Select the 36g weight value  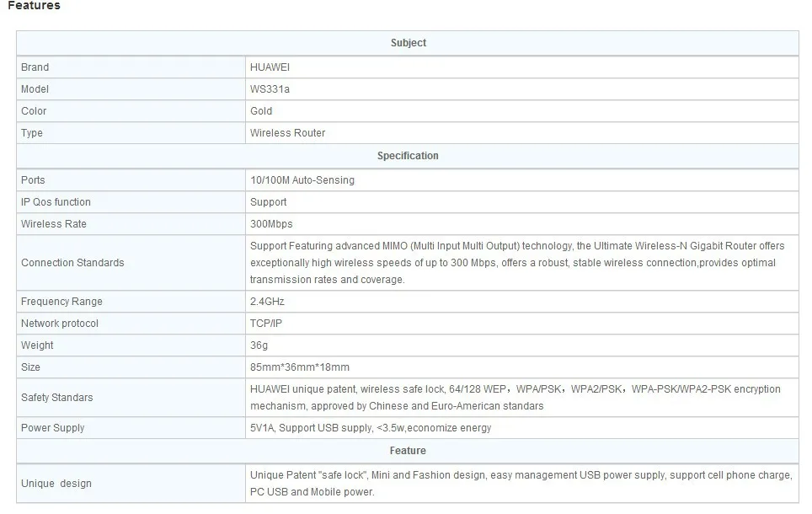pyautogui.click(x=259, y=345)
